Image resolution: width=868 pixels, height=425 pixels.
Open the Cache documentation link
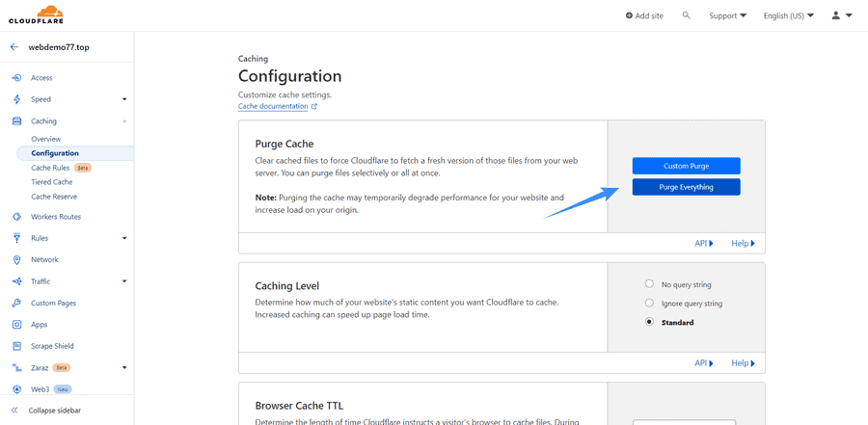pos(273,106)
